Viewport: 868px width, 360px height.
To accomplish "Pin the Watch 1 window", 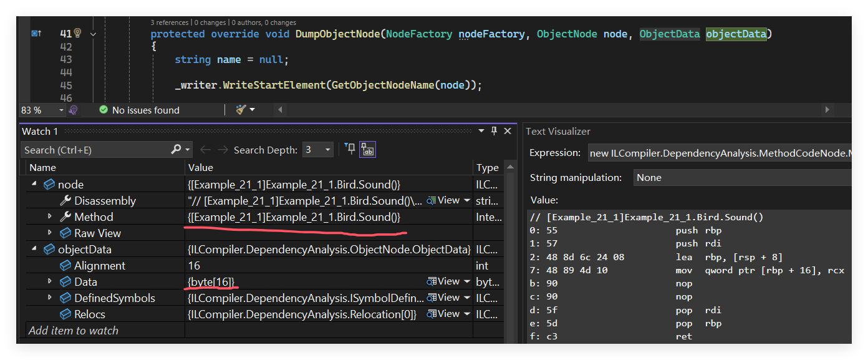I will coord(494,131).
